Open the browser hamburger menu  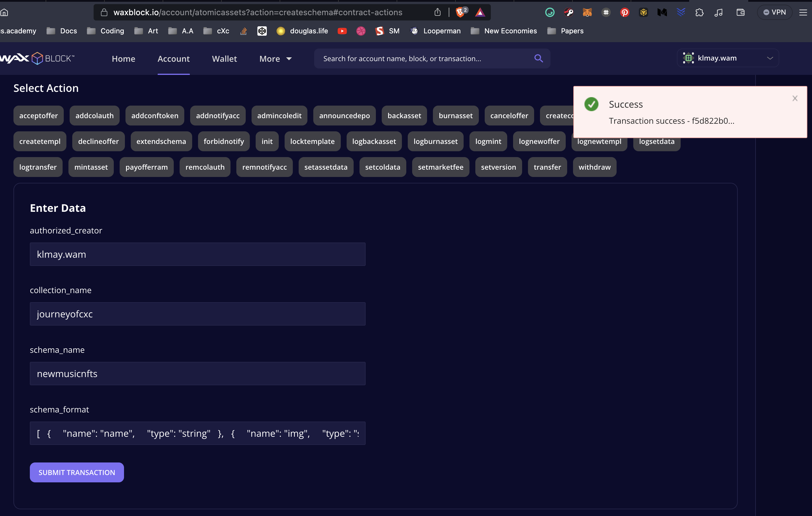(x=803, y=13)
